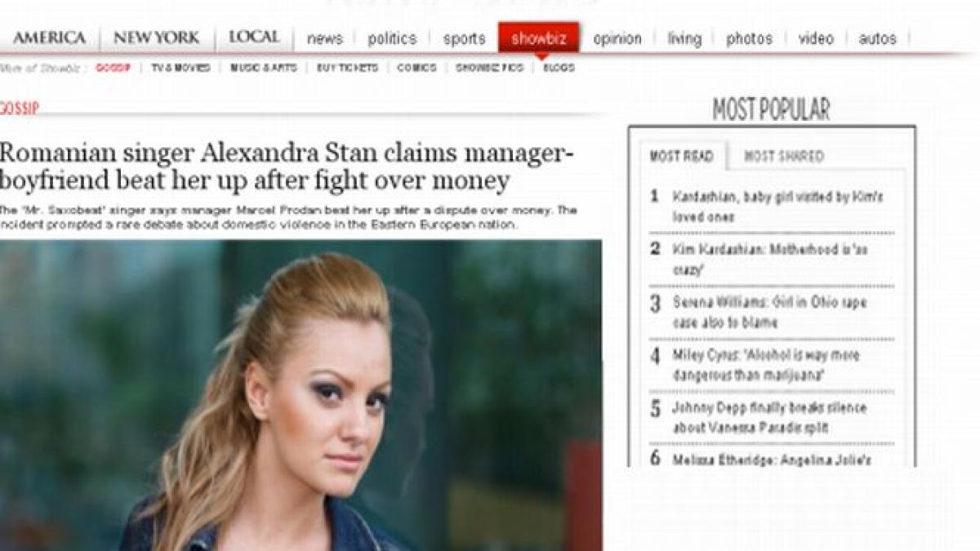Go to the news section
This screenshot has height=551, width=980.
click(325, 38)
